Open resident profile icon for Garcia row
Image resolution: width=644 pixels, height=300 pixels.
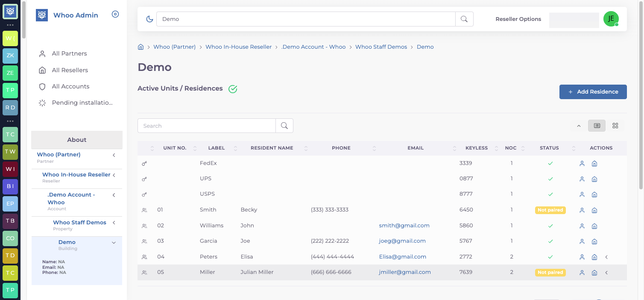point(582,241)
